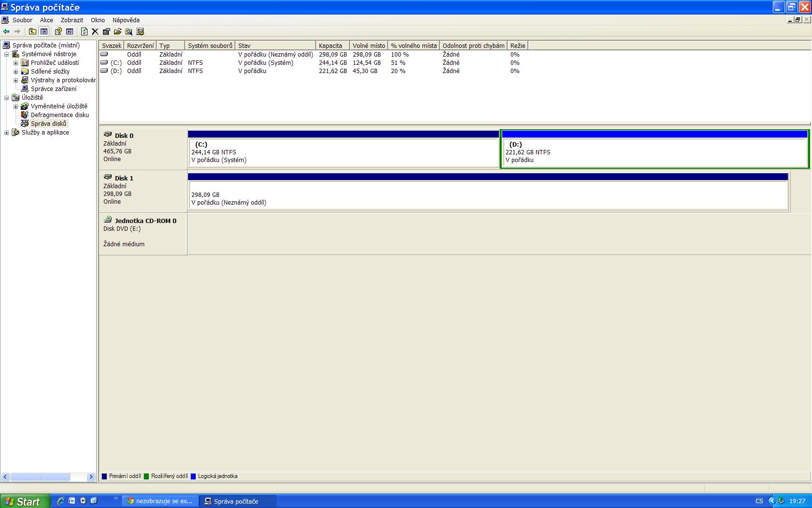The height and width of the screenshot is (508, 812).
Task: Click the Disk 0 drive icon
Action: 108,135
